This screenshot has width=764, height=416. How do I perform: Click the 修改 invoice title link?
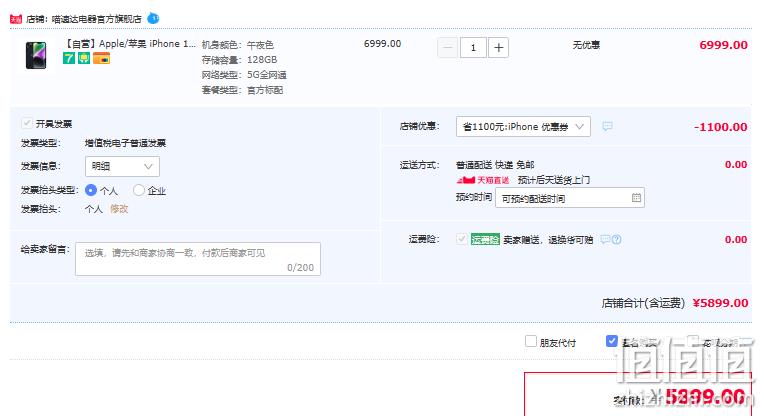pyautogui.click(x=119, y=209)
